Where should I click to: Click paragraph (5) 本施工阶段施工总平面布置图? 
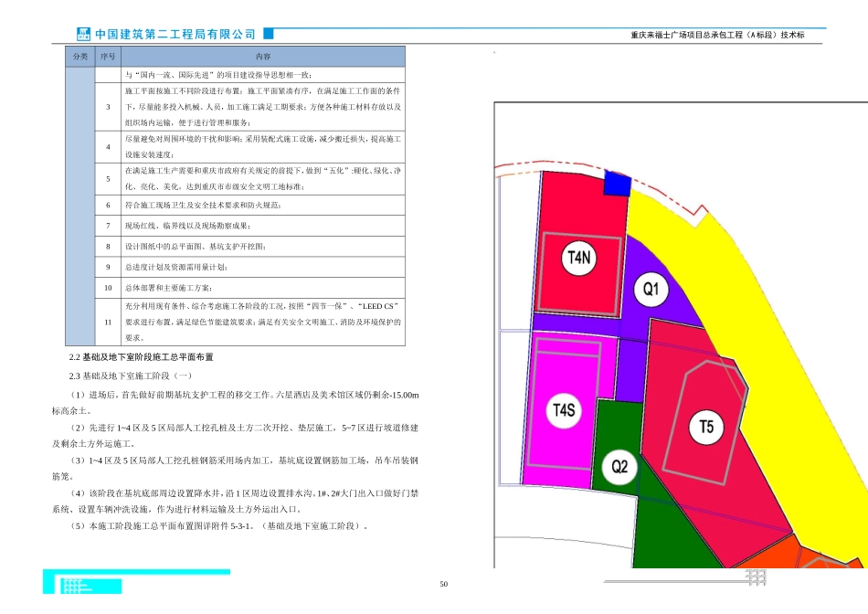[x=220, y=526]
